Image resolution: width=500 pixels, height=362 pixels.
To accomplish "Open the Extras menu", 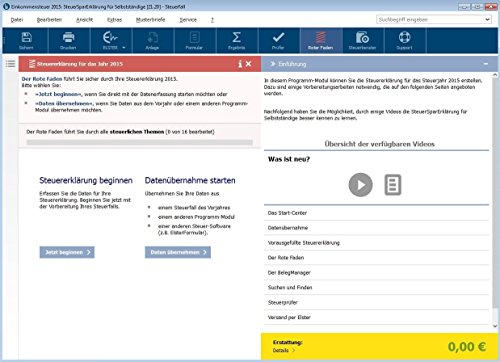I will (x=114, y=20).
